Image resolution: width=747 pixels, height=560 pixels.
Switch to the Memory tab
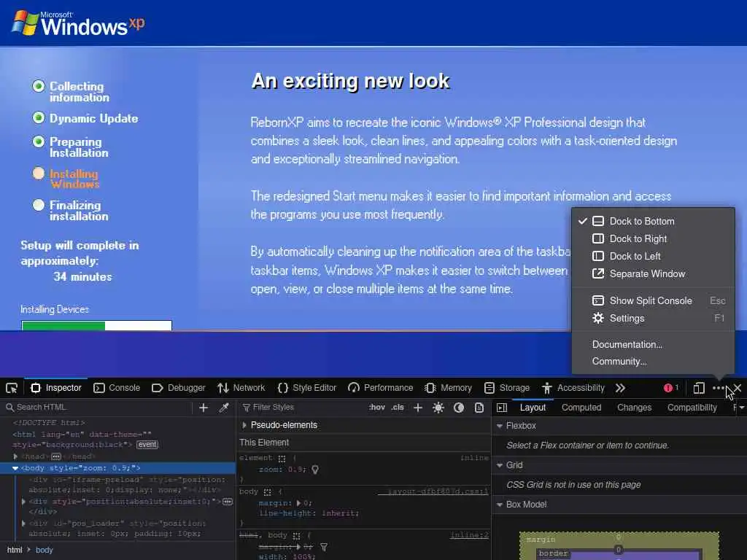click(x=449, y=388)
